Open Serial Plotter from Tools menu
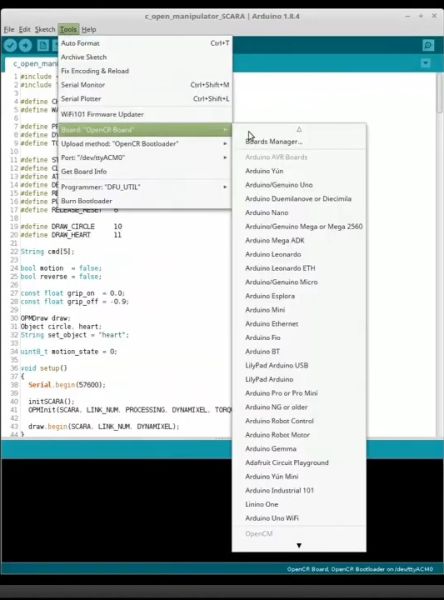Screen dimensions: 444x600 (x=145, y=99)
